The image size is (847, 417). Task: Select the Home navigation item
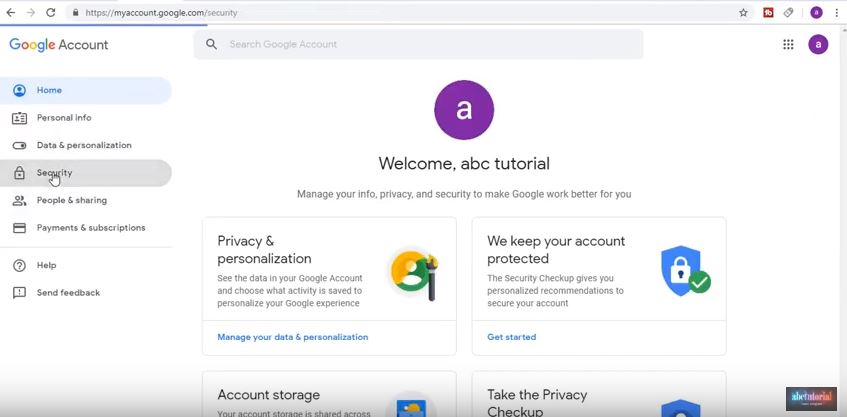click(86, 90)
